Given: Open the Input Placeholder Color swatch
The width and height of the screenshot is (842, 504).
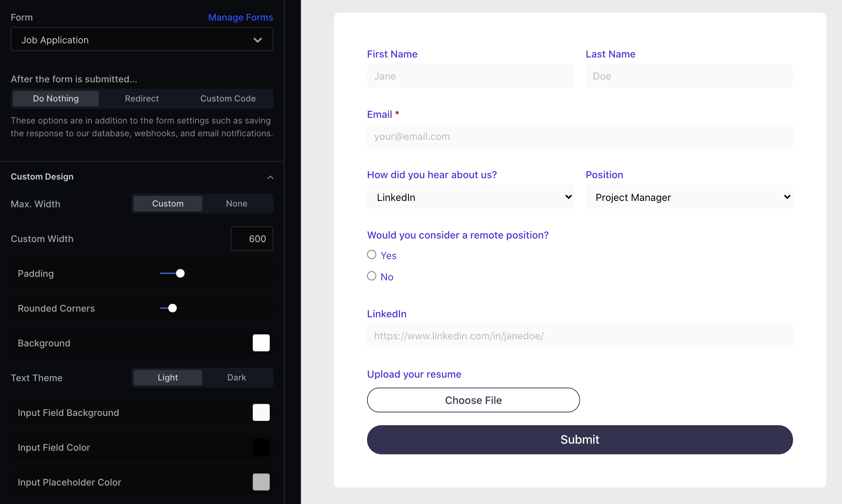Looking at the screenshot, I should pyautogui.click(x=261, y=482).
